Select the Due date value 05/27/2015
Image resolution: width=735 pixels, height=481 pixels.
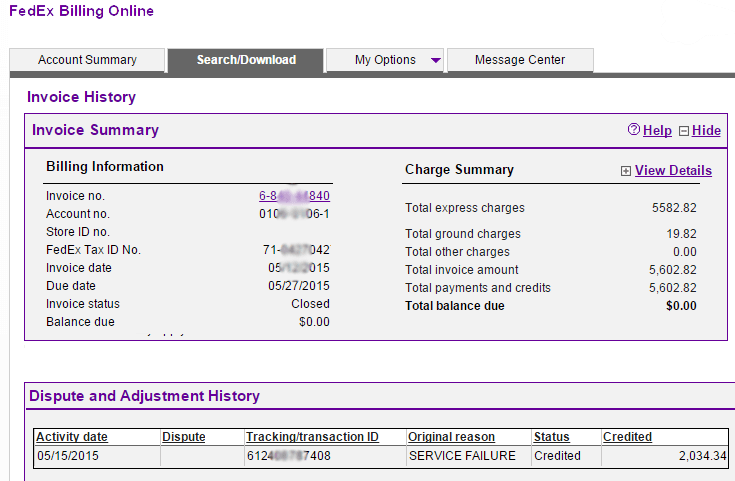click(x=299, y=286)
